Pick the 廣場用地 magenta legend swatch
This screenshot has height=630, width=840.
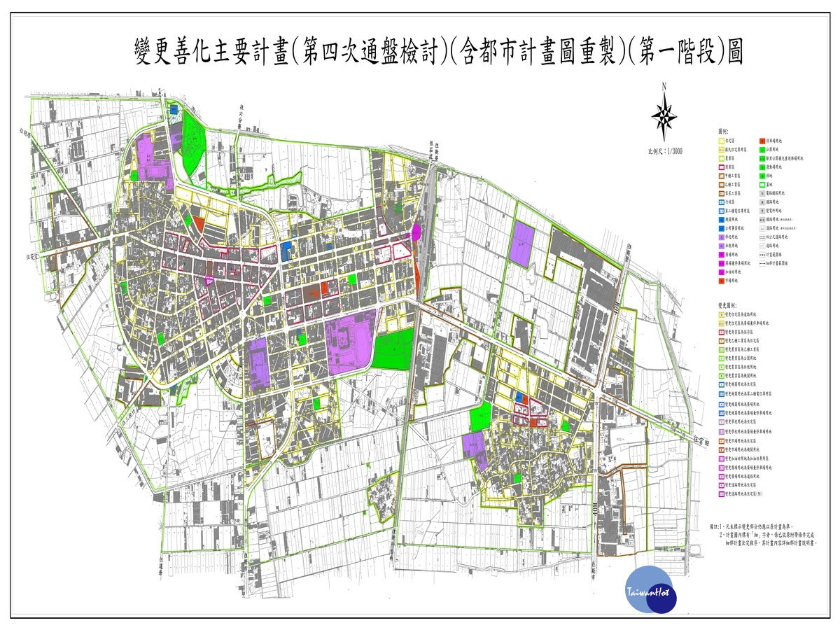click(x=722, y=255)
